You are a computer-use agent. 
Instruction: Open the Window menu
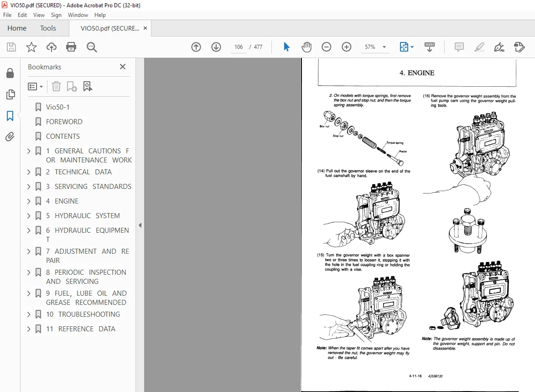point(78,15)
